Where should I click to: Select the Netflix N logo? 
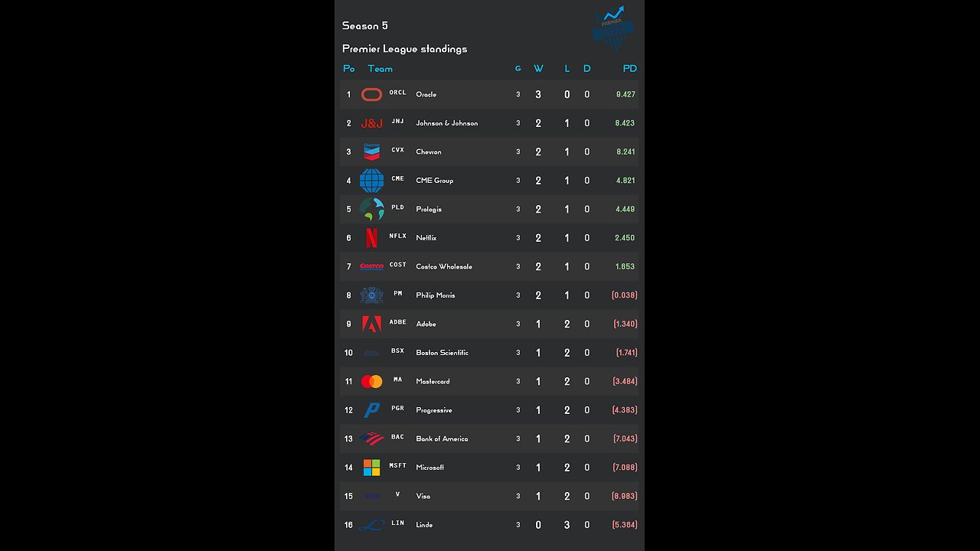(371, 238)
